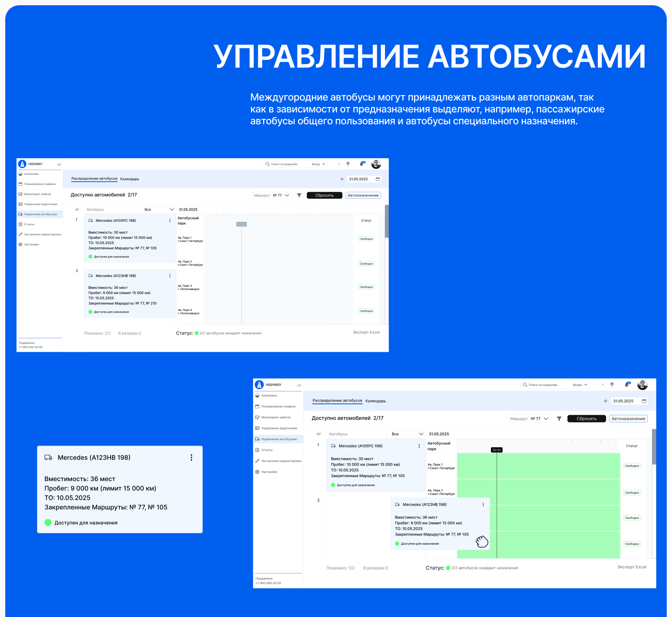Open the calendar icon beside 31.05.2025 in the lower window
The width and height of the screenshot is (672, 617).
[x=644, y=401]
